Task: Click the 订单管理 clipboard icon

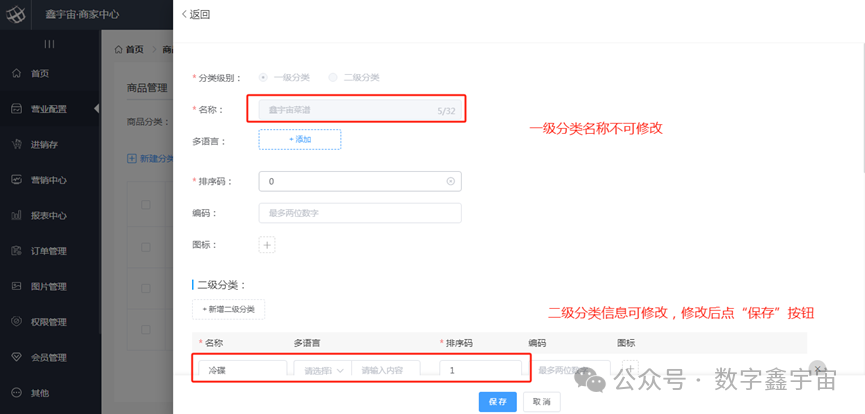Action: click(17, 251)
